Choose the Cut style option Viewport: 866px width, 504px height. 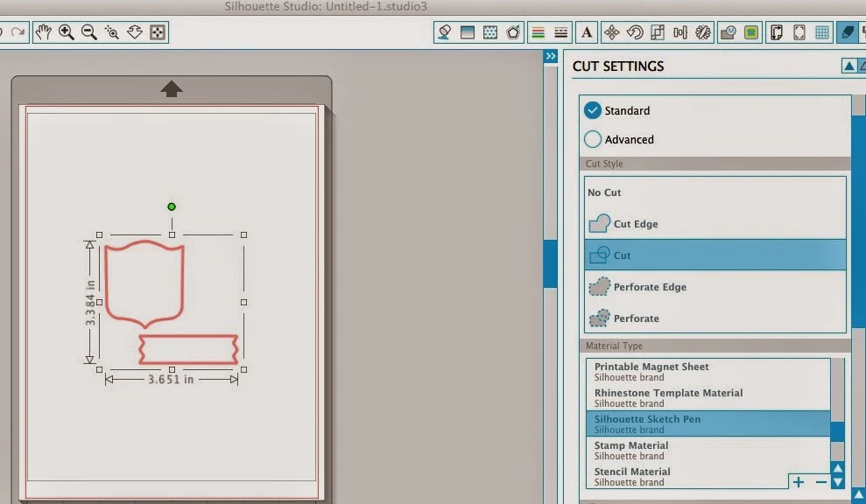tap(715, 255)
